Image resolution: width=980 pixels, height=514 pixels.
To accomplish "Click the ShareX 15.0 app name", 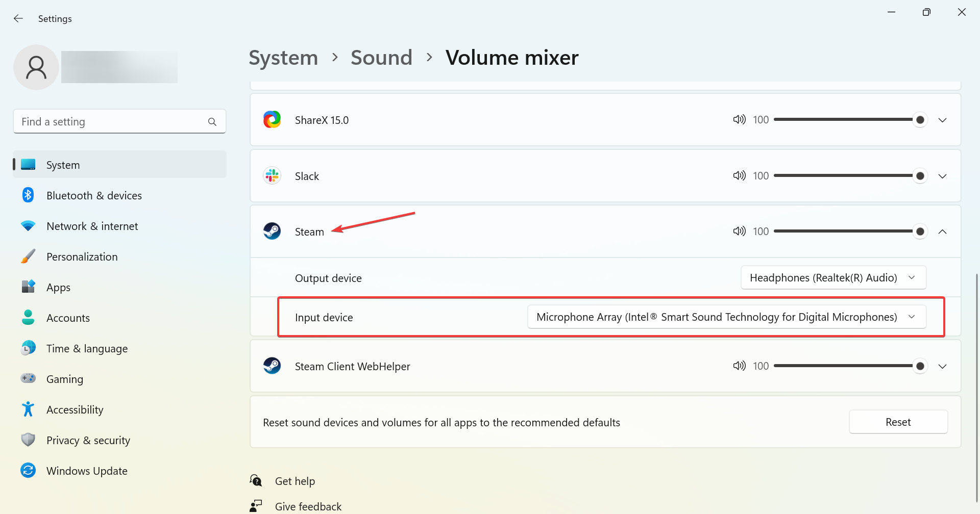I will point(322,120).
